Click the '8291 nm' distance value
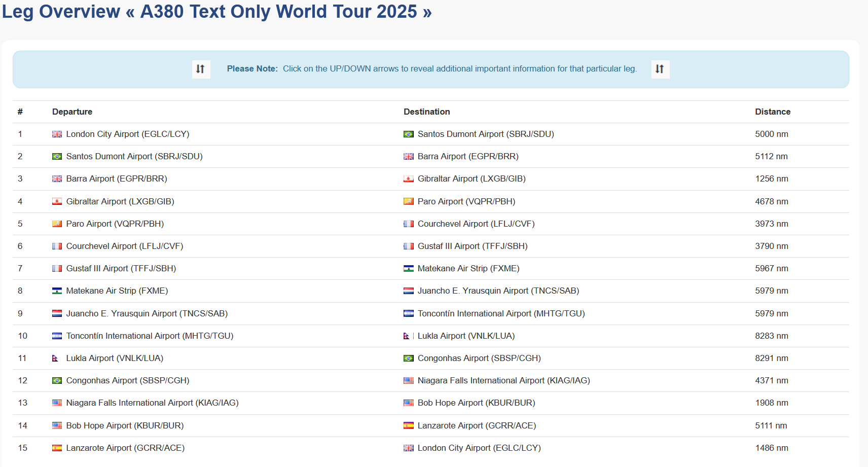 pos(772,358)
